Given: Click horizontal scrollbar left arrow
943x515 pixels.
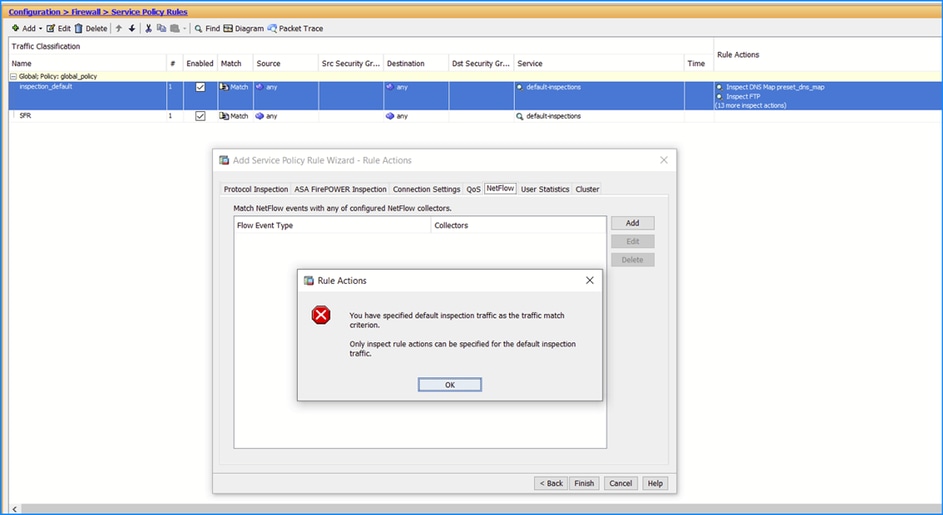Looking at the screenshot, I should (x=14, y=509).
